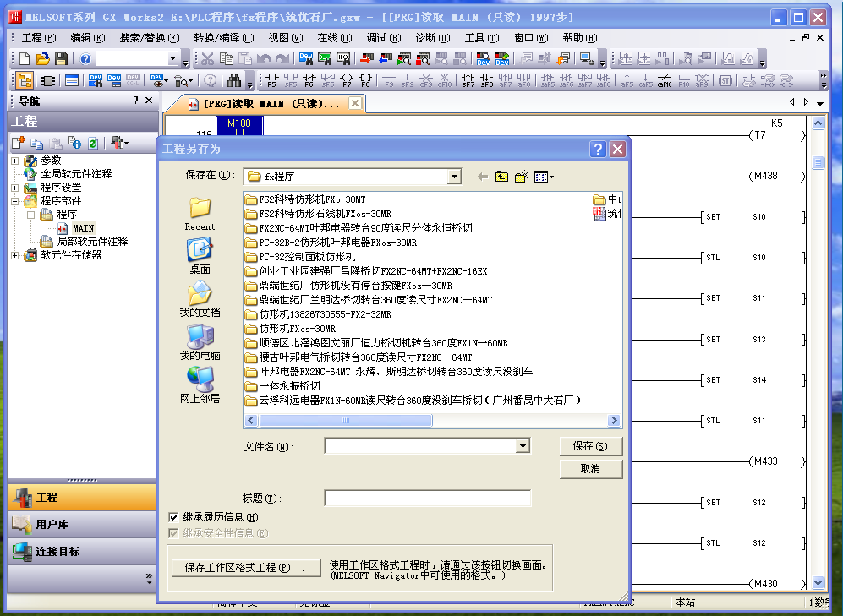Collapse the 程序部件 tree node
This screenshot has height=616, width=843.
click(x=15, y=201)
